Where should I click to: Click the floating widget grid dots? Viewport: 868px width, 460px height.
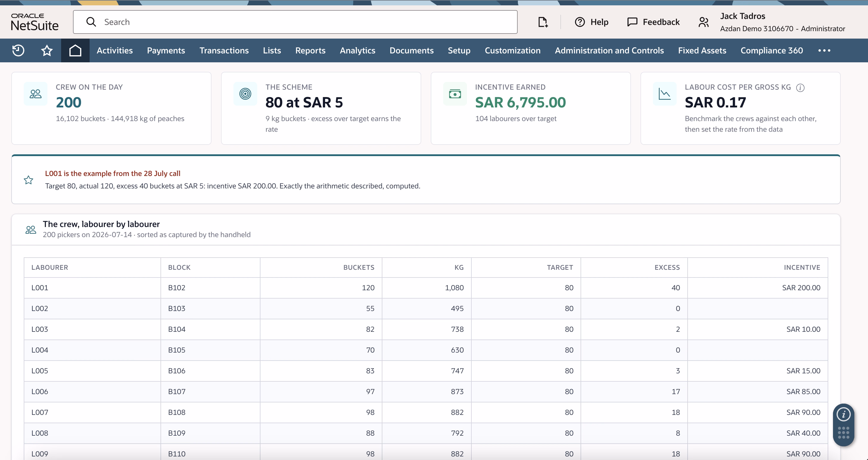(843, 432)
